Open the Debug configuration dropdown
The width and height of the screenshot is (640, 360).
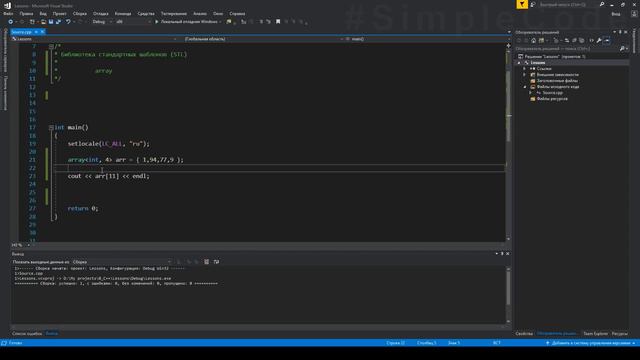point(102,22)
